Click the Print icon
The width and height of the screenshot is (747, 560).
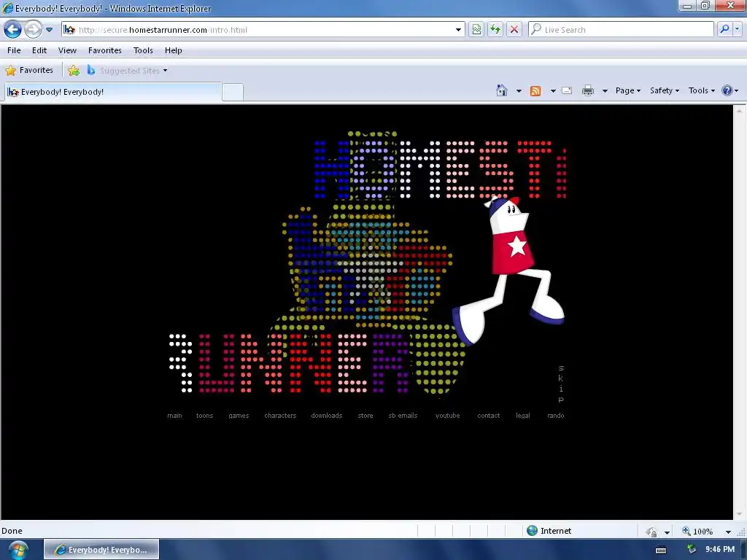tap(588, 90)
